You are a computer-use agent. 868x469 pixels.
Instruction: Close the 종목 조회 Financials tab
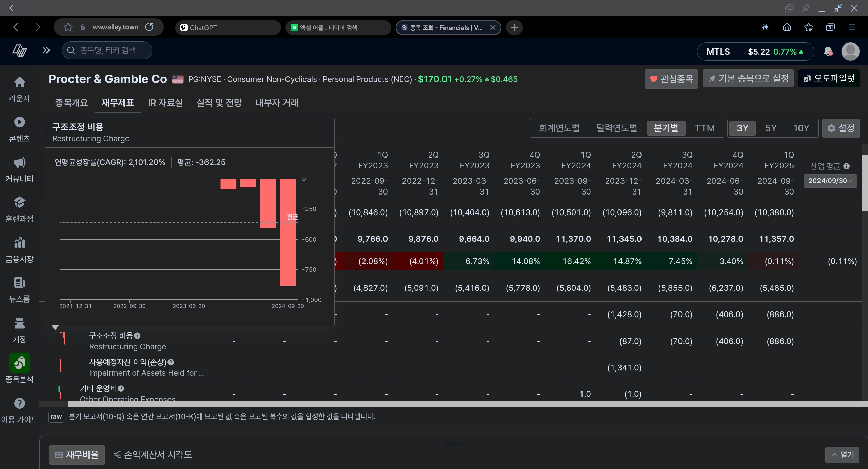tap(493, 28)
